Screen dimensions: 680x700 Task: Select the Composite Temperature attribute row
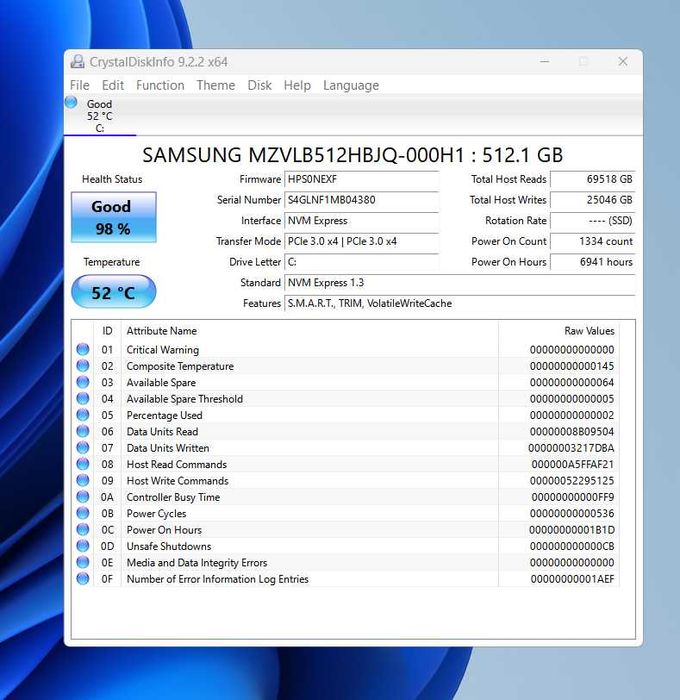pos(345,366)
